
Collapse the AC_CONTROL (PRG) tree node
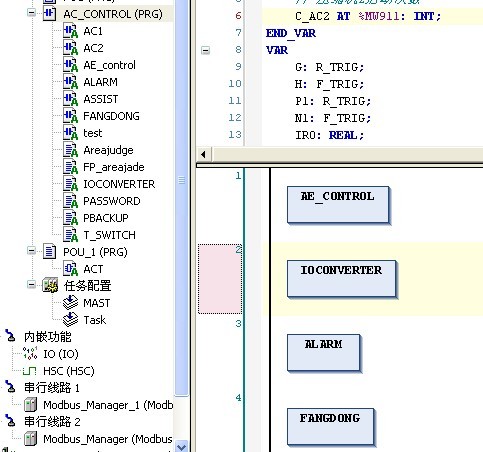tap(32, 13)
